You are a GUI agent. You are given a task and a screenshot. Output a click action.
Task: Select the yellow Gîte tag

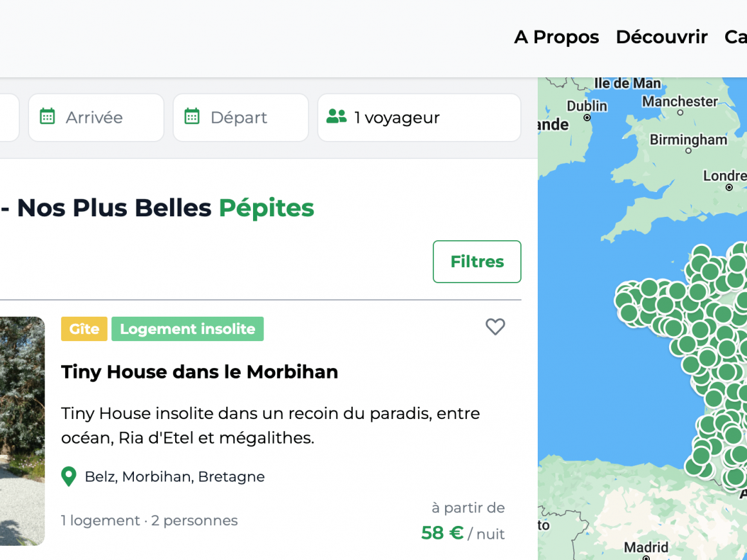click(84, 328)
